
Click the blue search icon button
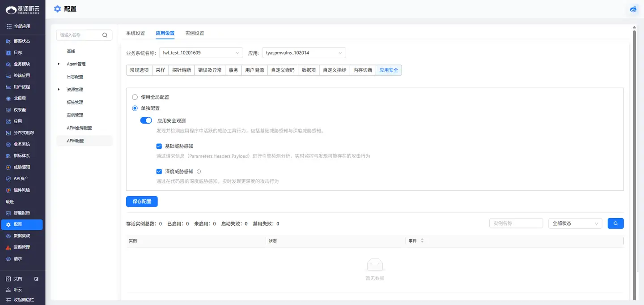pos(615,223)
